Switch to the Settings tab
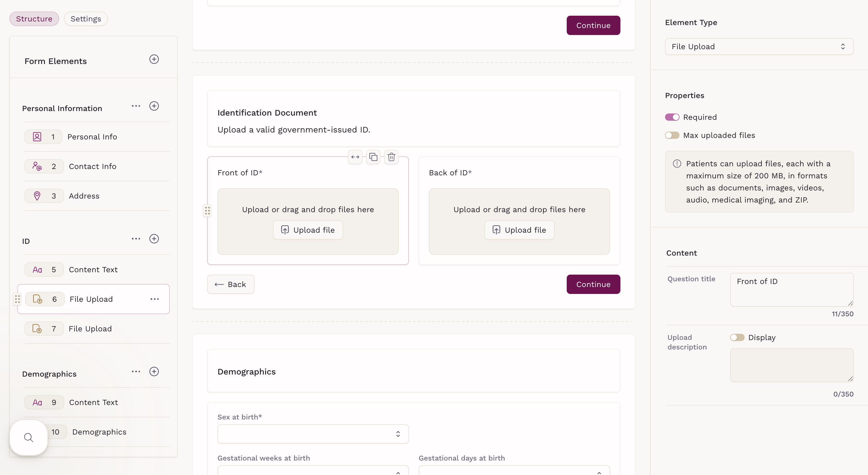This screenshot has height=475, width=868. (86, 19)
